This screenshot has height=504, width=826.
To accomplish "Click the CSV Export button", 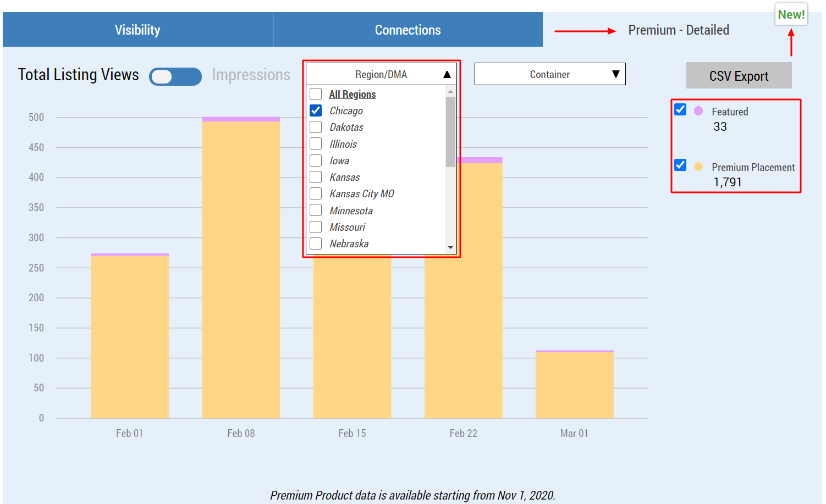I will (739, 76).
